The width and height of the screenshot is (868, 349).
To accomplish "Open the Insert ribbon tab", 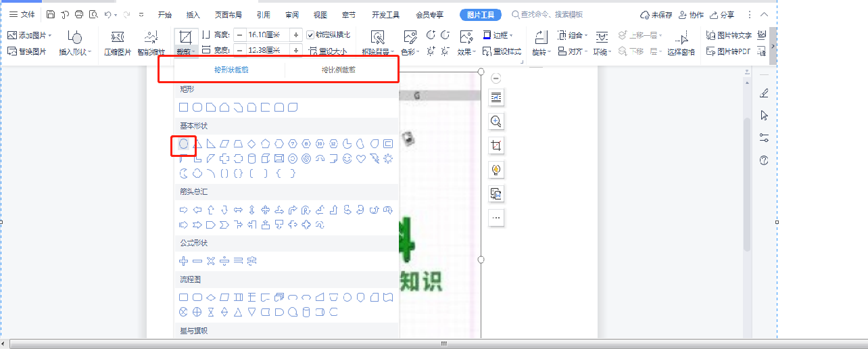I will click(193, 14).
